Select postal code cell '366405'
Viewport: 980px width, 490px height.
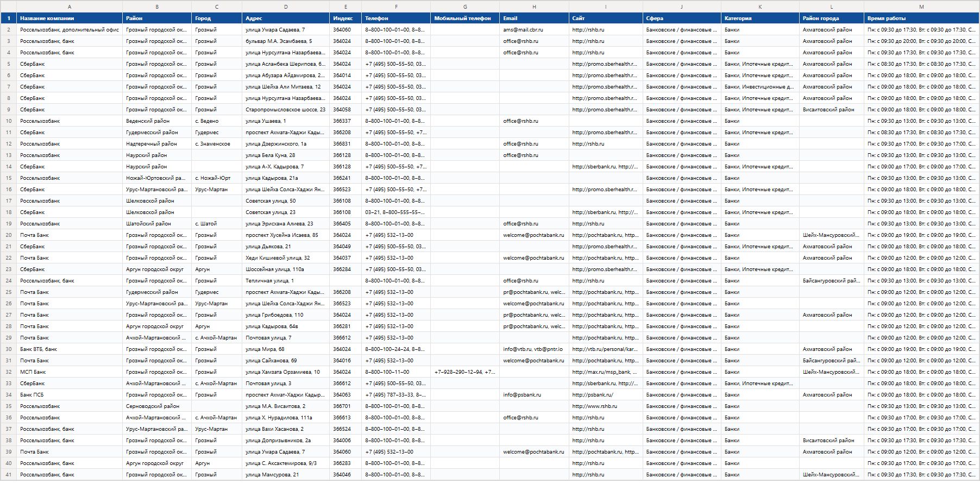point(345,224)
